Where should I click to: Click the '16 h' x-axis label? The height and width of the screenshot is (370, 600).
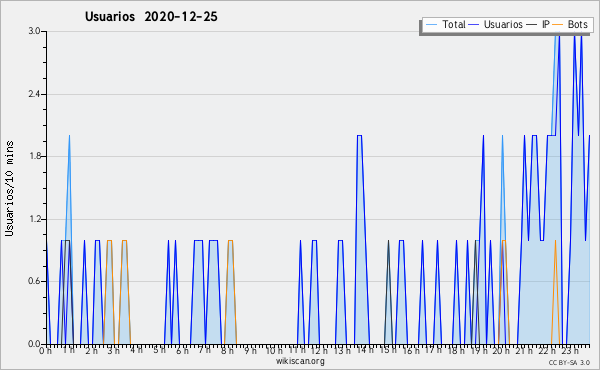pyautogui.click(x=411, y=350)
